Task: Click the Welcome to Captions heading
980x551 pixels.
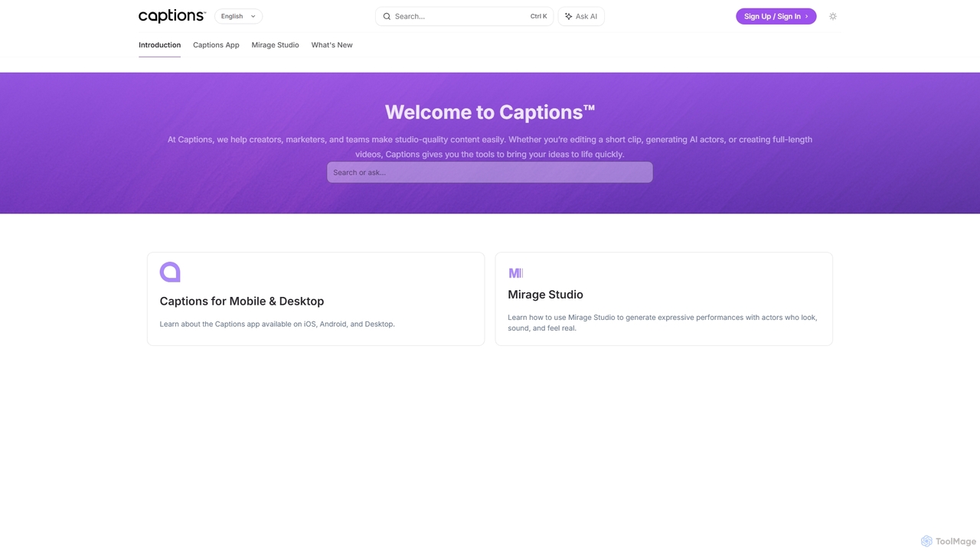Action: pyautogui.click(x=490, y=112)
